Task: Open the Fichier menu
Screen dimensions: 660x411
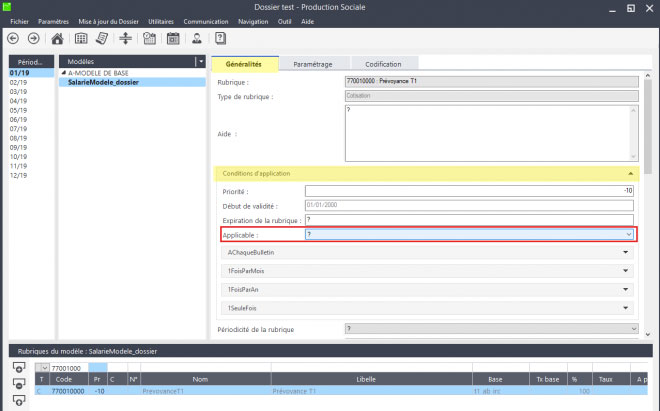Action: coord(19,21)
